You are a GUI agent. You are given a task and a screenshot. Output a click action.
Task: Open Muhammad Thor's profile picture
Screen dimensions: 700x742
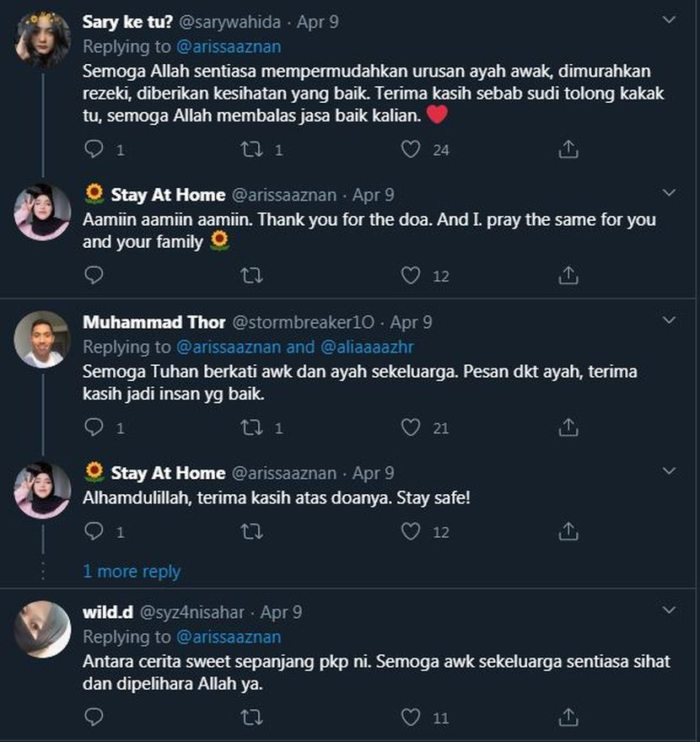tap(41, 339)
